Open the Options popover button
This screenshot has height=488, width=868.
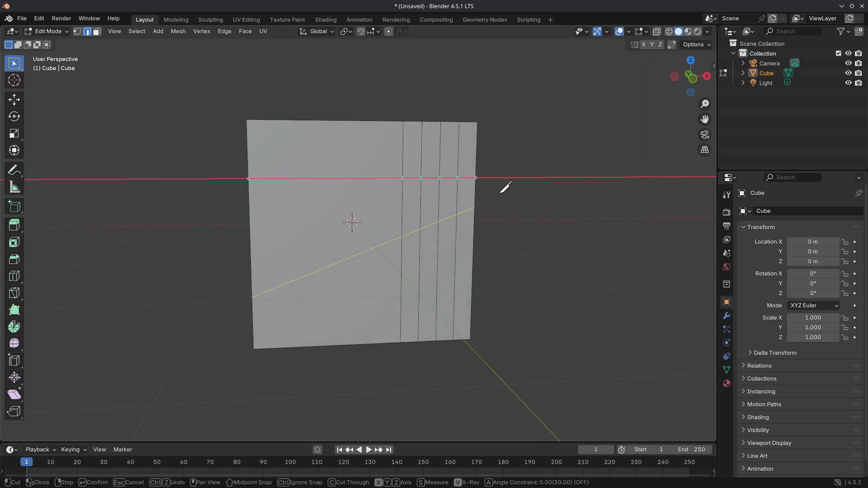point(696,45)
